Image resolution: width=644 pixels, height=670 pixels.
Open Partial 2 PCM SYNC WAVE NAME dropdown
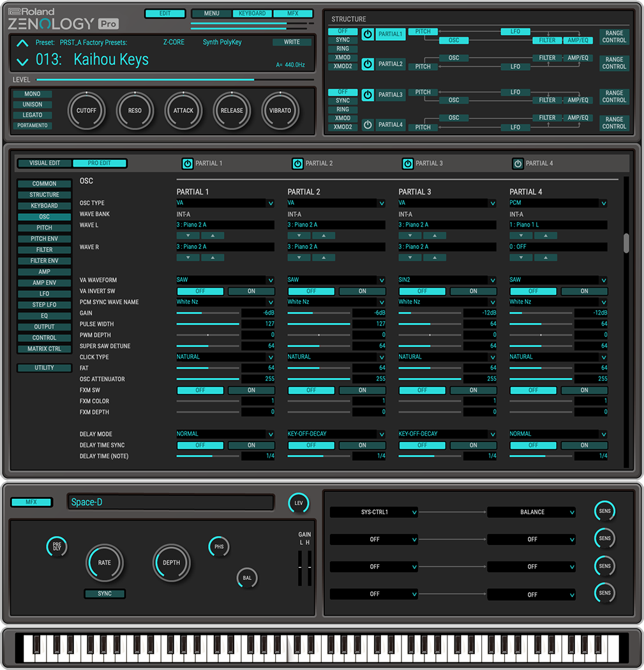point(336,302)
